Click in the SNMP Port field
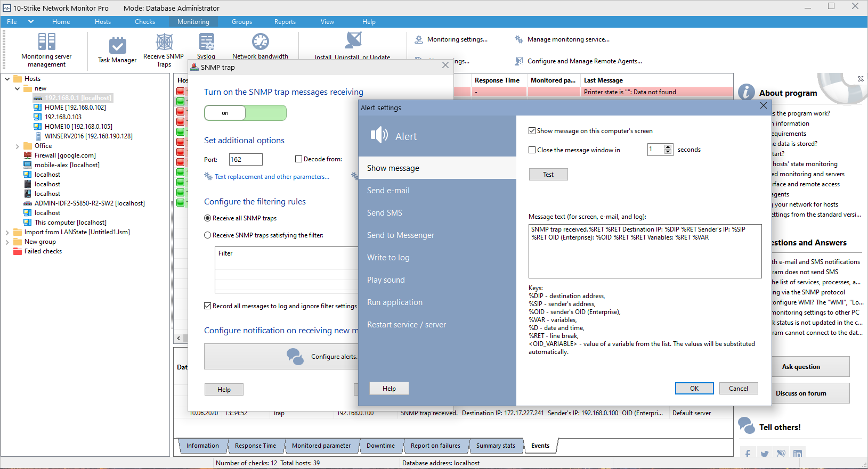868x469 pixels. pyautogui.click(x=246, y=159)
